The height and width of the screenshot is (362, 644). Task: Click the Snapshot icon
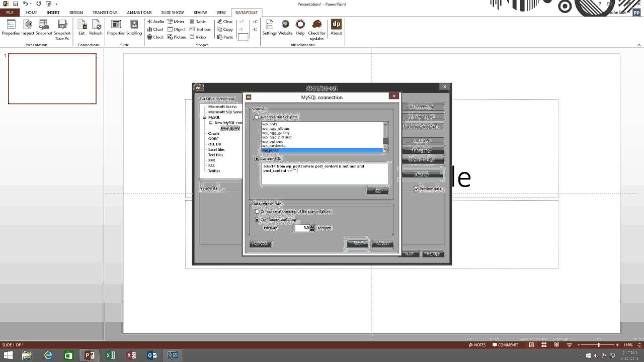coord(44,28)
